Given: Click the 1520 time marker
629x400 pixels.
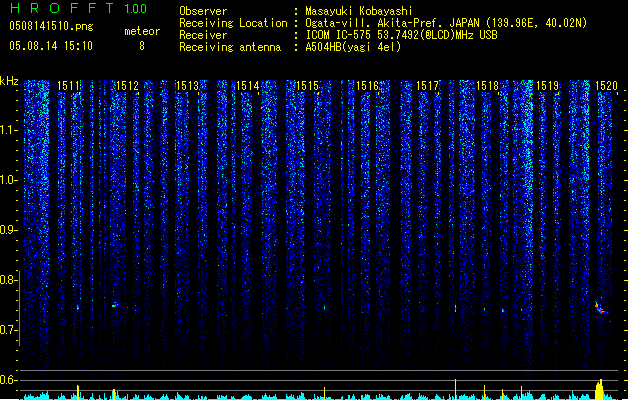Looking at the screenshot, I should (606, 86).
